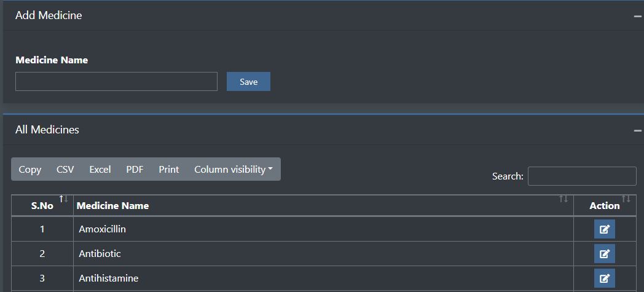Open the Column visibility dropdown
The width and height of the screenshot is (644, 292).
tap(233, 169)
